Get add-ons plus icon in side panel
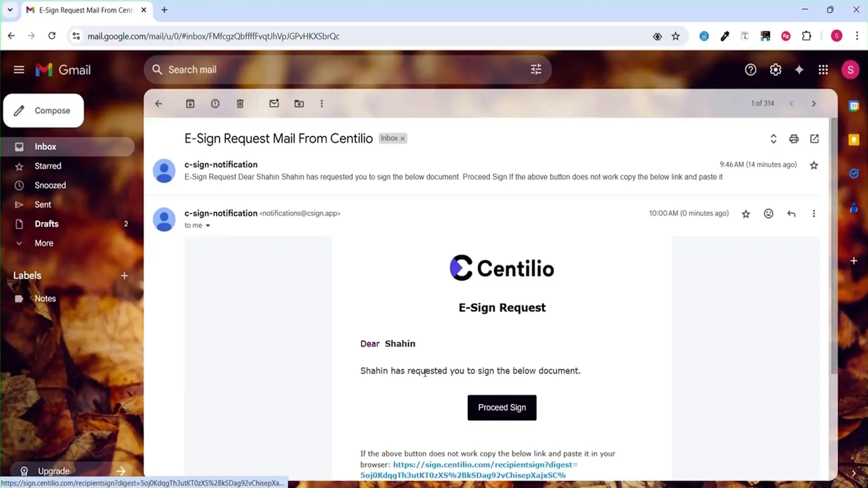The image size is (868, 488). point(853,261)
